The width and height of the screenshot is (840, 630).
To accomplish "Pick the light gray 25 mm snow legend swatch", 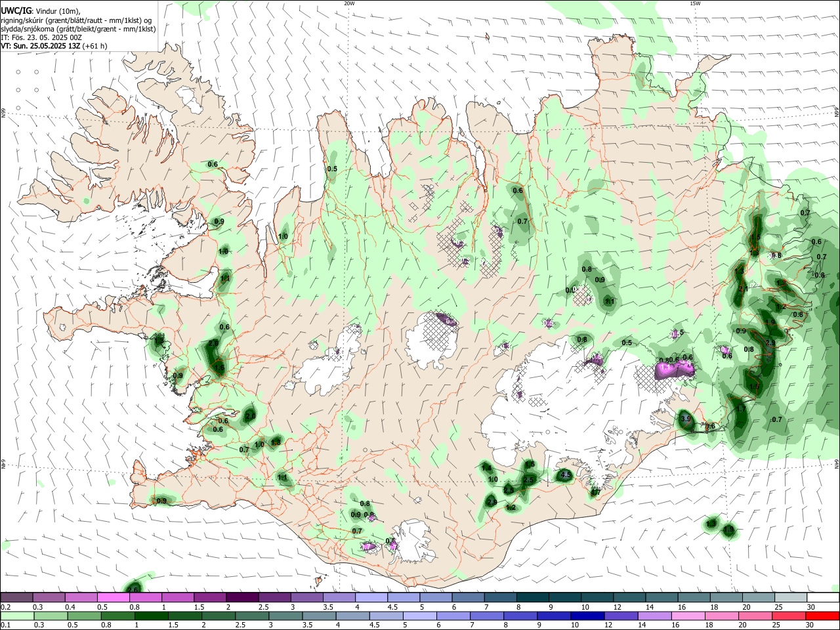I will [790, 598].
